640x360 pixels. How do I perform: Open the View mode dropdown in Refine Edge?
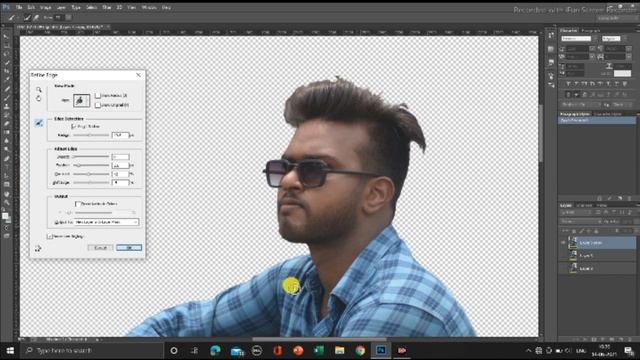coord(82,100)
